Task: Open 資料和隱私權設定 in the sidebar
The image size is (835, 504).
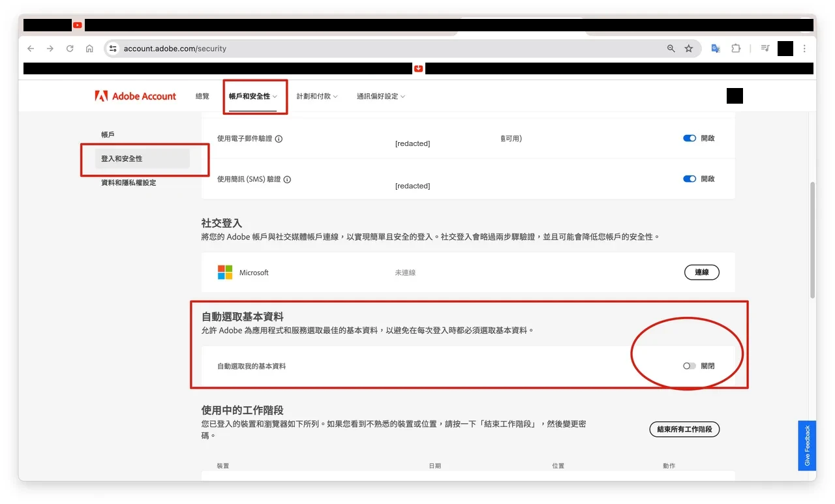Action: click(x=129, y=183)
